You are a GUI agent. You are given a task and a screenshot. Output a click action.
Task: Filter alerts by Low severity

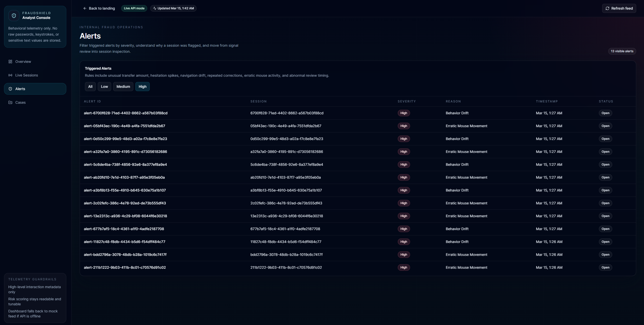104,87
